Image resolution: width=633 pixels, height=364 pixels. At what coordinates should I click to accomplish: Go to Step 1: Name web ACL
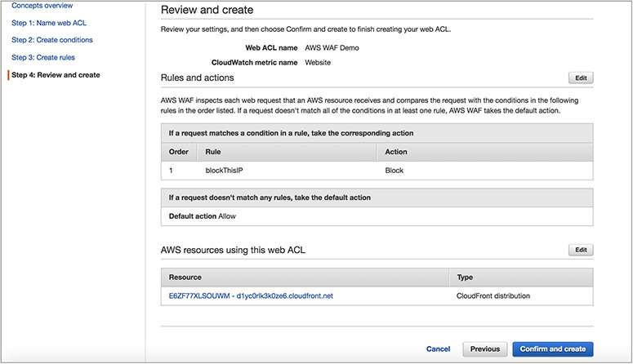point(47,23)
